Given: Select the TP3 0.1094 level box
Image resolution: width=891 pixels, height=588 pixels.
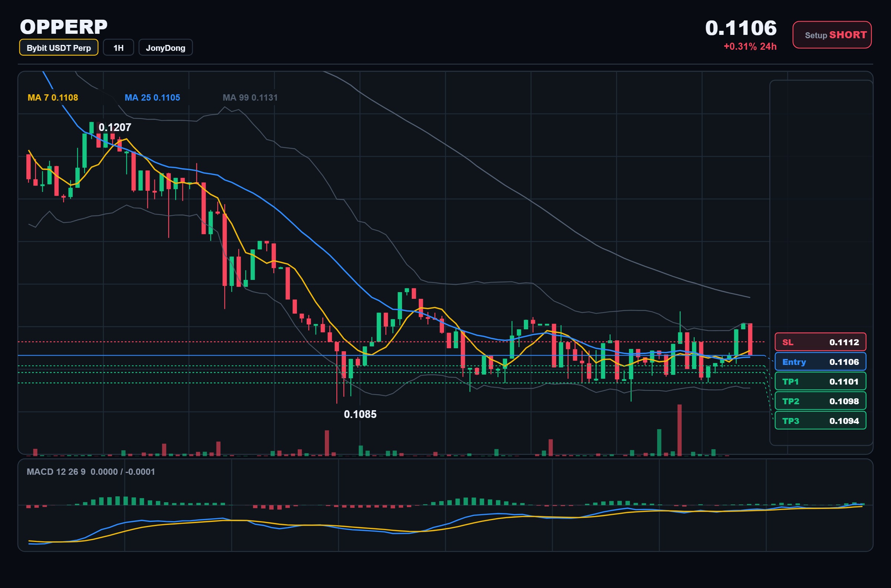Looking at the screenshot, I should [x=820, y=421].
